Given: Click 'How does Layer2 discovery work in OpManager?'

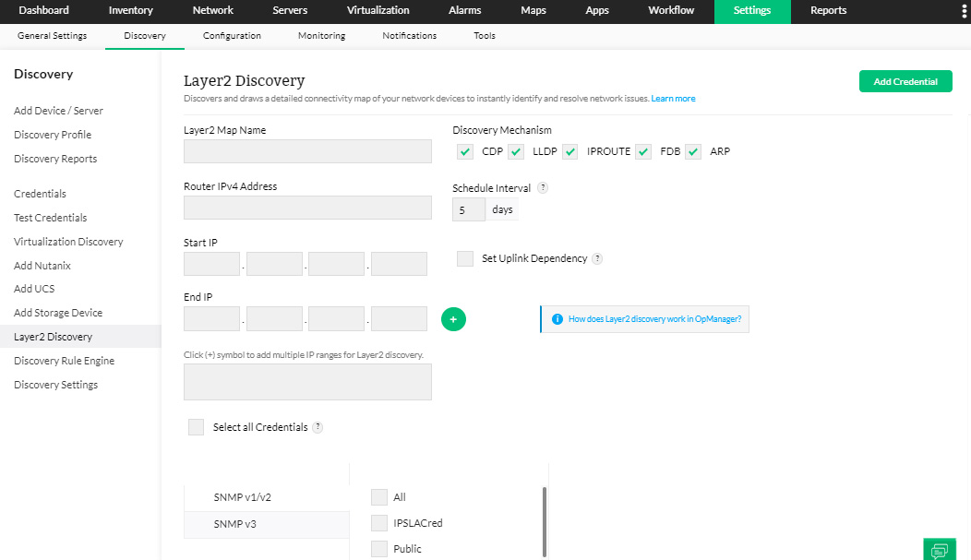Looking at the screenshot, I should 655,318.
